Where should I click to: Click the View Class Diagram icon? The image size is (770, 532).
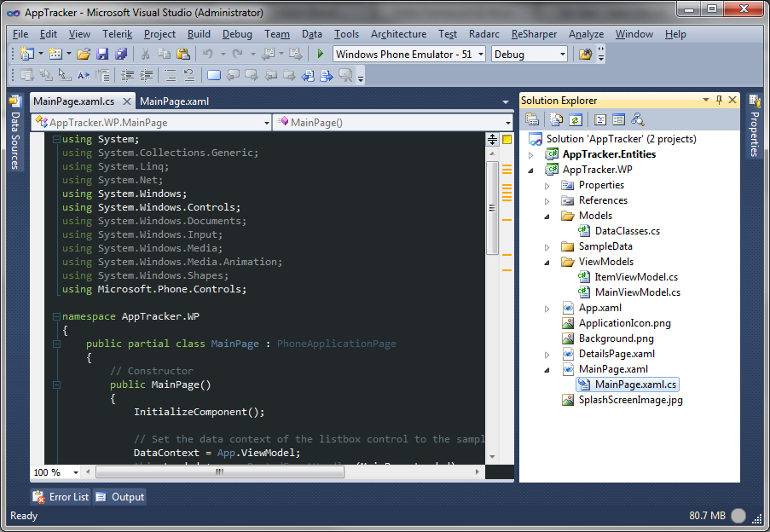[638, 119]
